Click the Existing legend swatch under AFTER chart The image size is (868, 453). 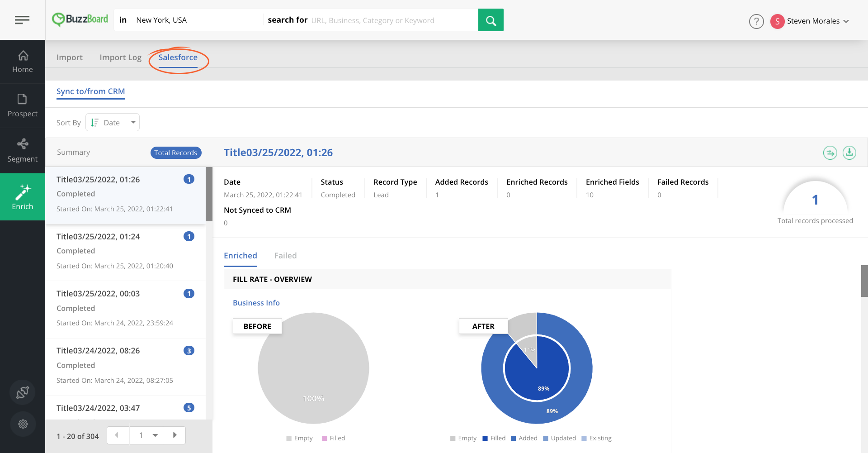[x=584, y=438]
